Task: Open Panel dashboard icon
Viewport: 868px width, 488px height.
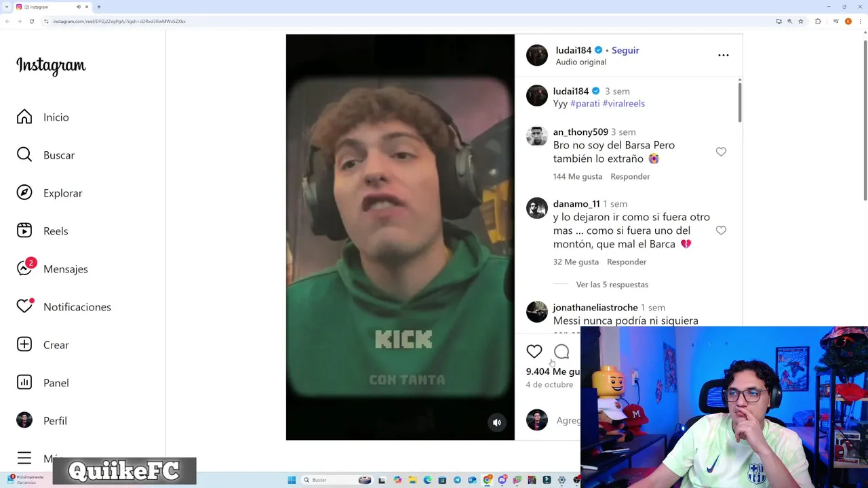Action: 24,383
